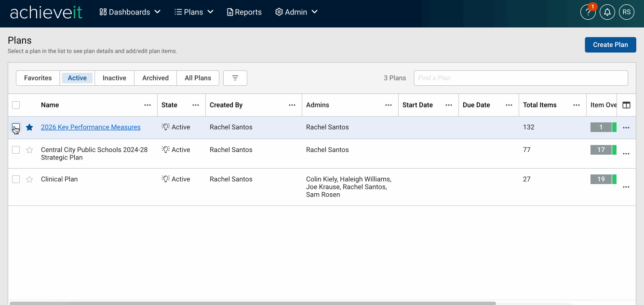
Task: Sort by the Admins column header
Action: click(x=318, y=105)
